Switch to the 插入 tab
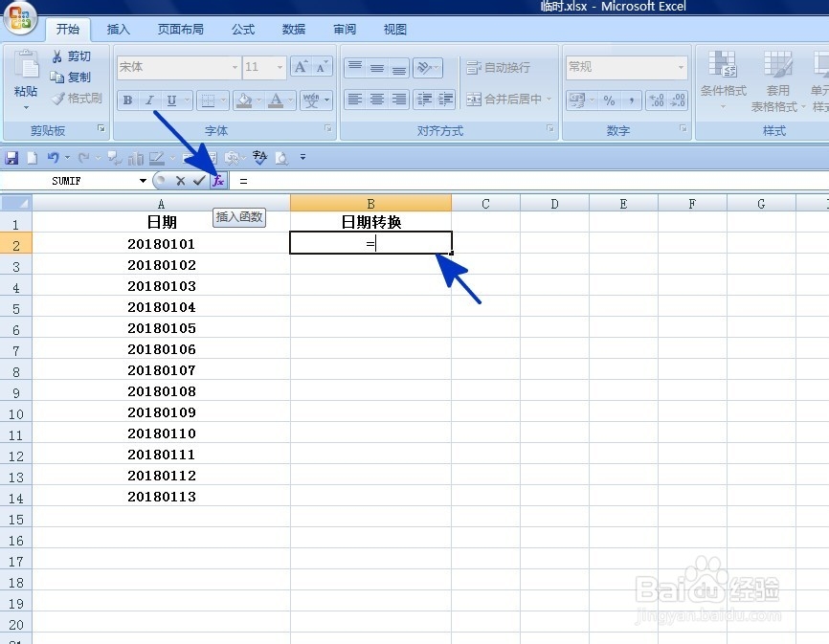This screenshot has width=829, height=644. (118, 29)
